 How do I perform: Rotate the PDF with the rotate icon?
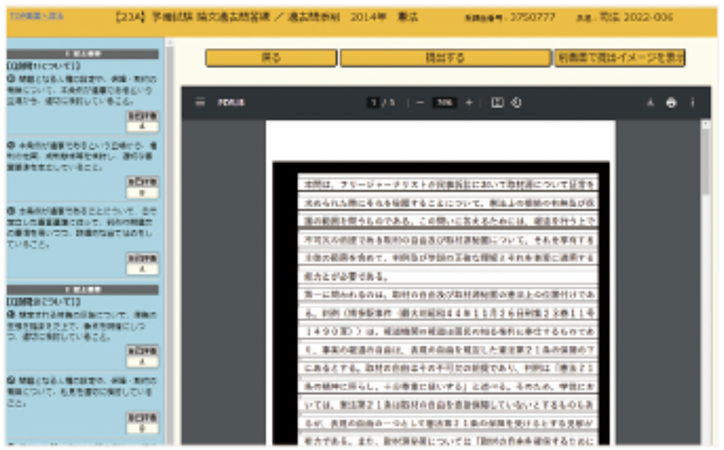coord(515,102)
